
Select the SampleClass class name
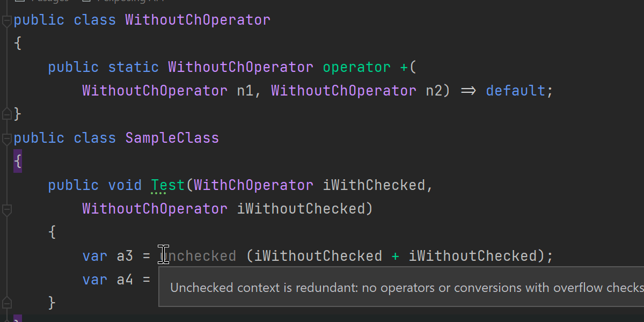[172, 138]
